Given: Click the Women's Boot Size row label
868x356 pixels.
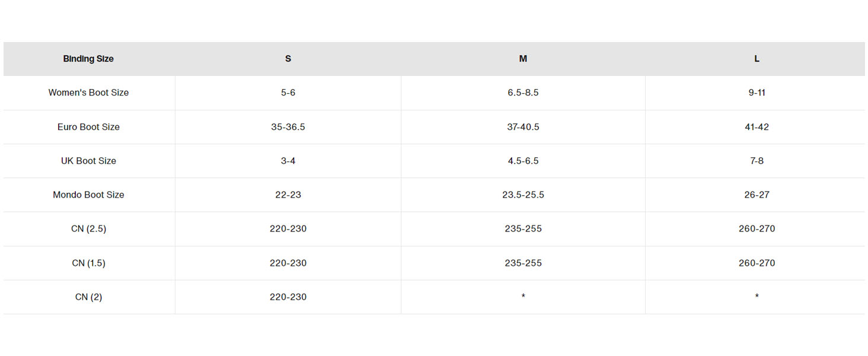Looking at the screenshot, I should 88,93.
